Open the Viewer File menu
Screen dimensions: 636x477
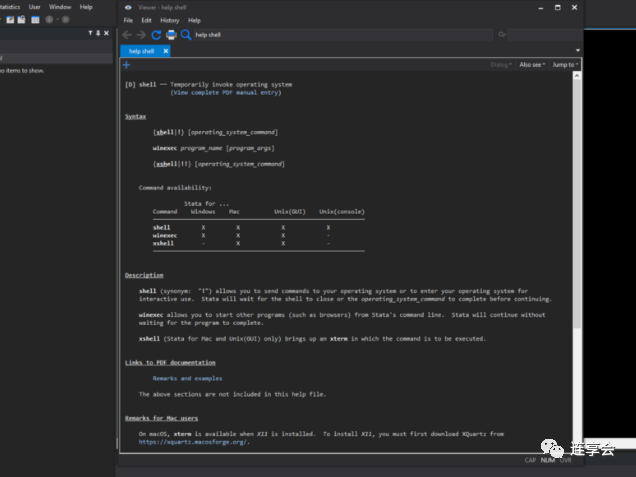coord(128,20)
